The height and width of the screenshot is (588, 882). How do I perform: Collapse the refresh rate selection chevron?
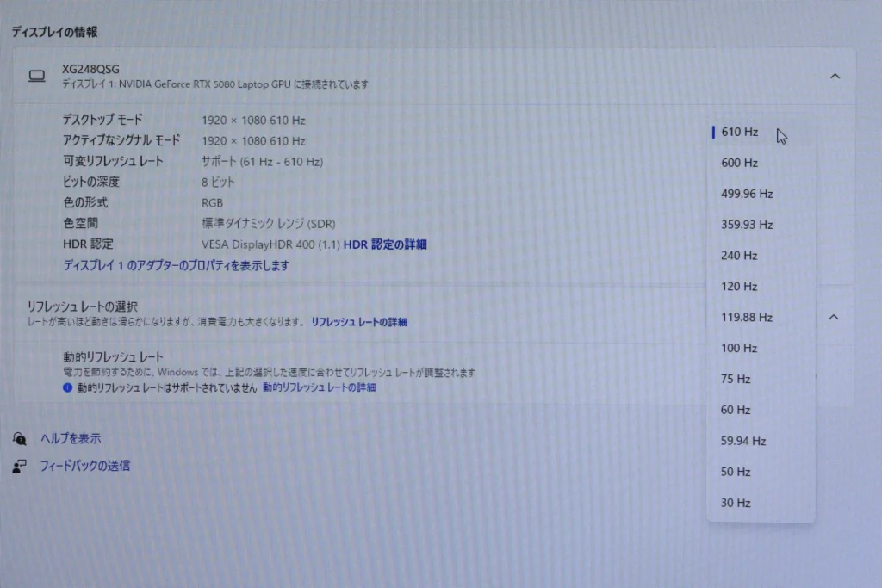tap(834, 317)
